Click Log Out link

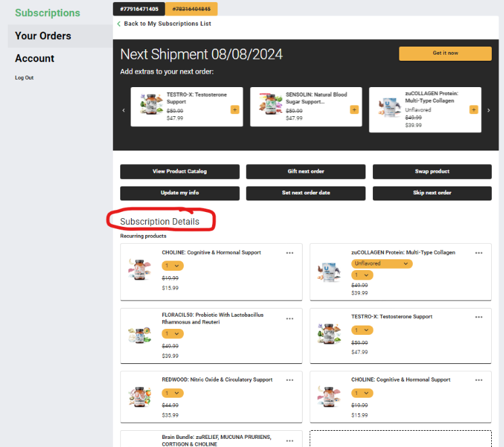[x=24, y=78]
